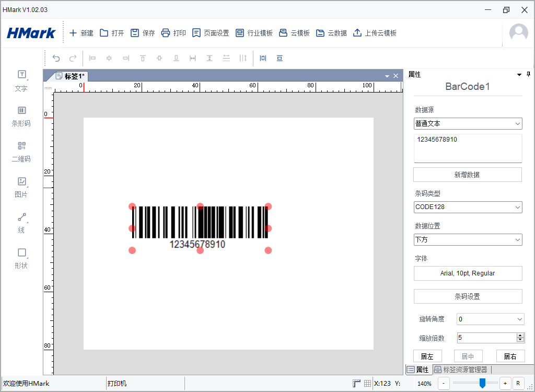
Task: Select the 二维码 QR code tool
Action: tap(21, 152)
